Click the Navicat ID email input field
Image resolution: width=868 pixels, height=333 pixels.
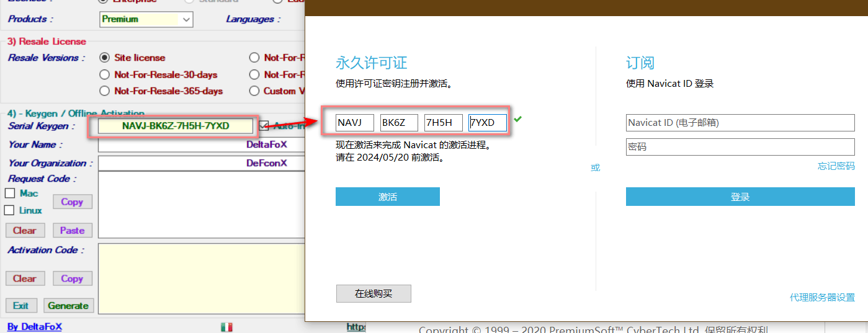(x=740, y=123)
